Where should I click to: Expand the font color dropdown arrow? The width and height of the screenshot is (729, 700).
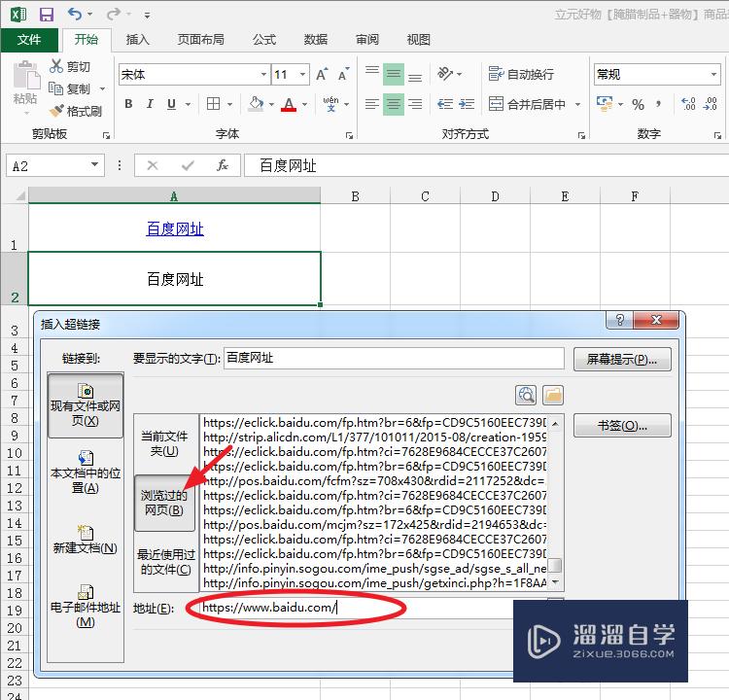point(304,104)
